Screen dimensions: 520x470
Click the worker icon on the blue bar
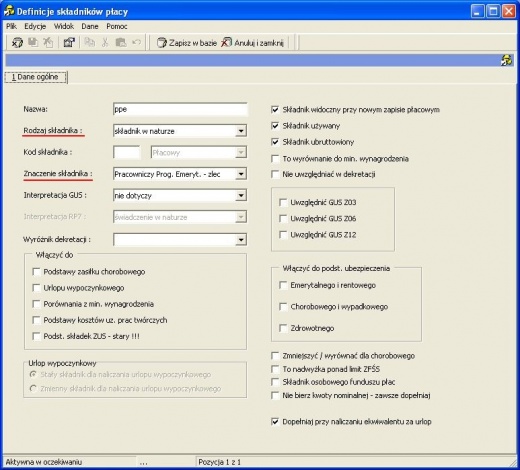(x=507, y=60)
